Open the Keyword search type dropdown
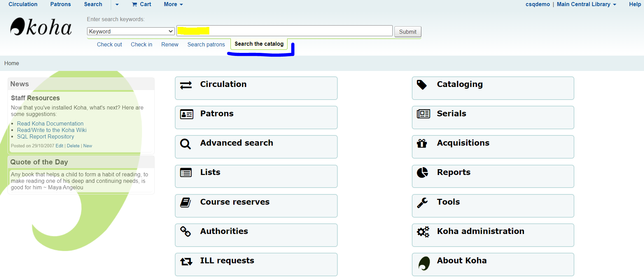 [x=131, y=31]
